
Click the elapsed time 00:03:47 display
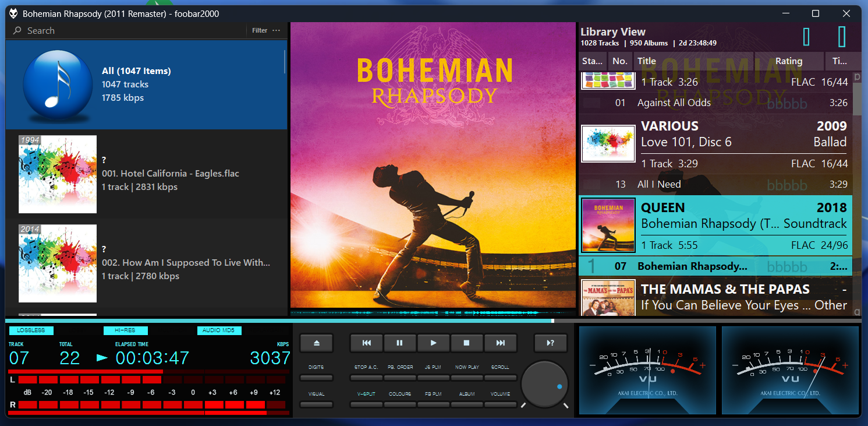pyautogui.click(x=153, y=358)
